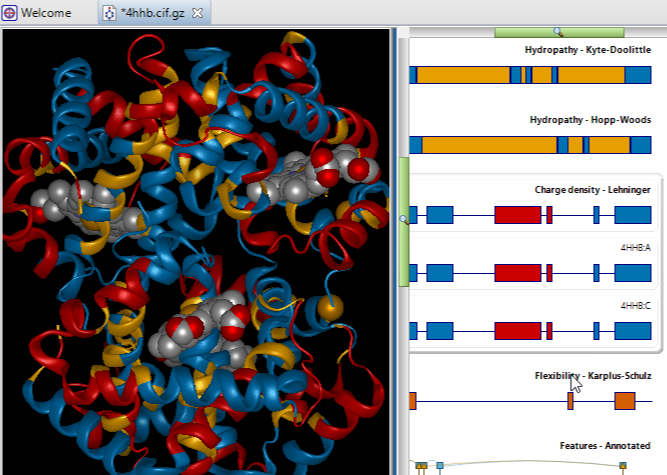Click the horizontal zoom magnifier slider
Image resolution: width=667 pixels, height=475 pixels.
(559, 32)
